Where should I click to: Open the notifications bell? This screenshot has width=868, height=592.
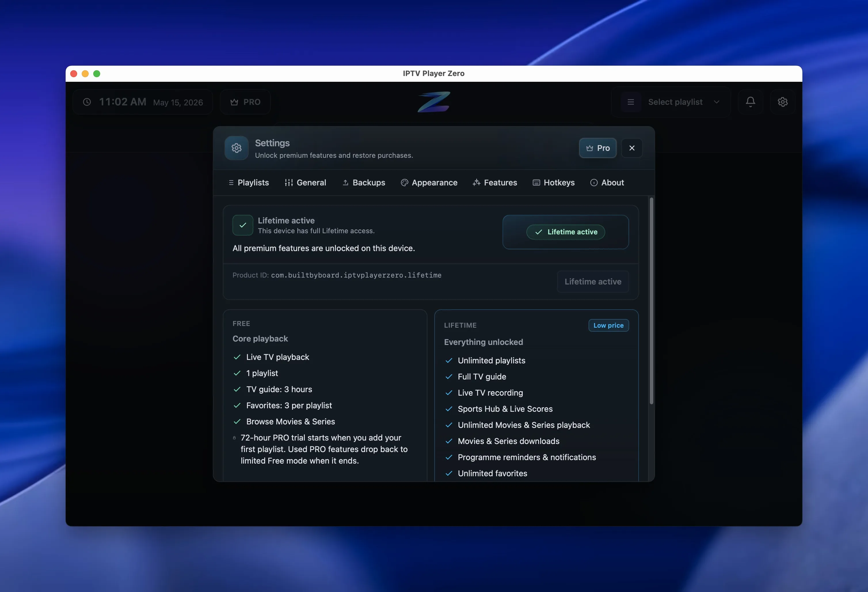pos(750,102)
